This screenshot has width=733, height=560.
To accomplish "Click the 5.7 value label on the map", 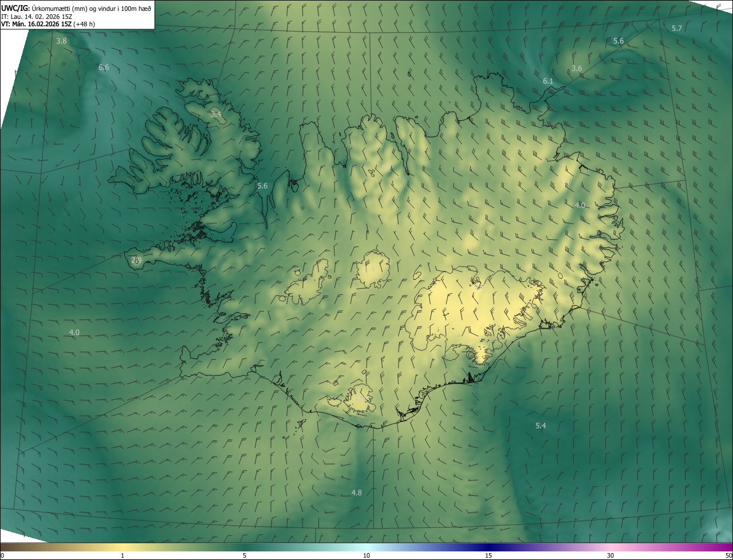I will pos(676,28).
